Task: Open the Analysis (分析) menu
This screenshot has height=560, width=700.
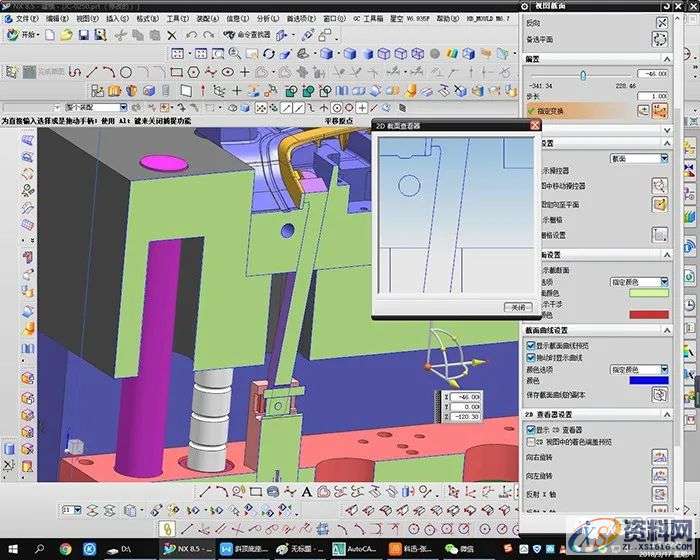Action: pyautogui.click(x=268, y=18)
